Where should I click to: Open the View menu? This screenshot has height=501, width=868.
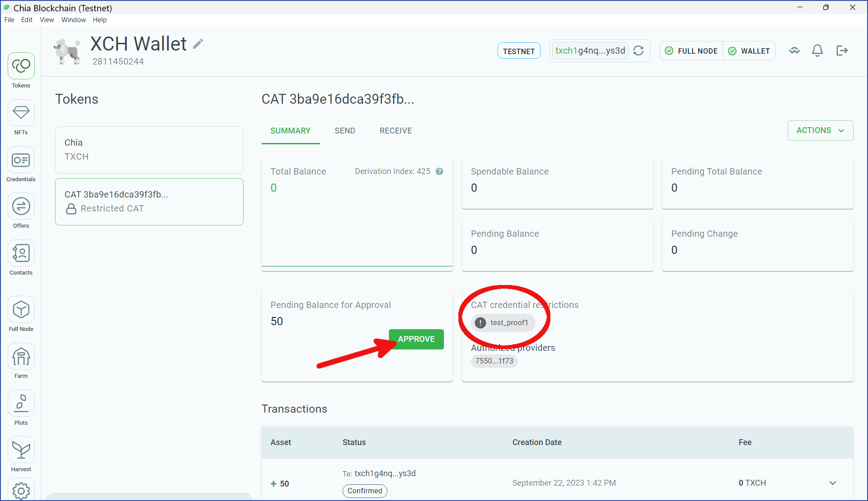47,20
